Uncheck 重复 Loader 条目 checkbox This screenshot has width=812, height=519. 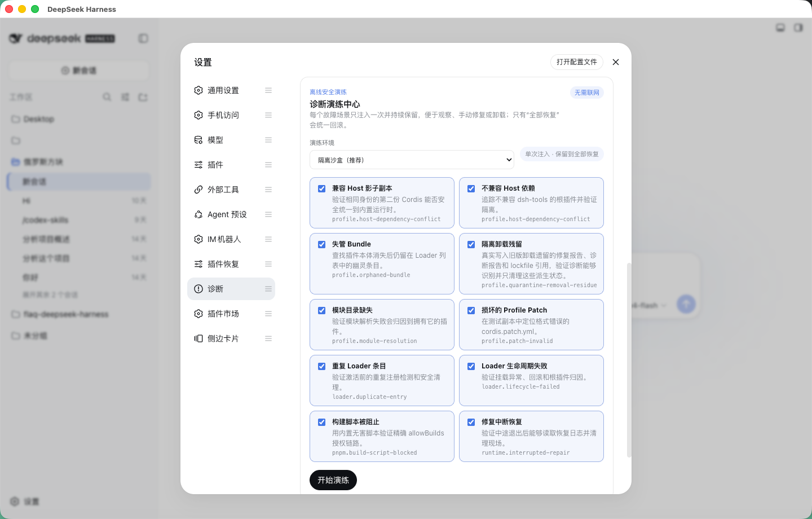(321, 367)
